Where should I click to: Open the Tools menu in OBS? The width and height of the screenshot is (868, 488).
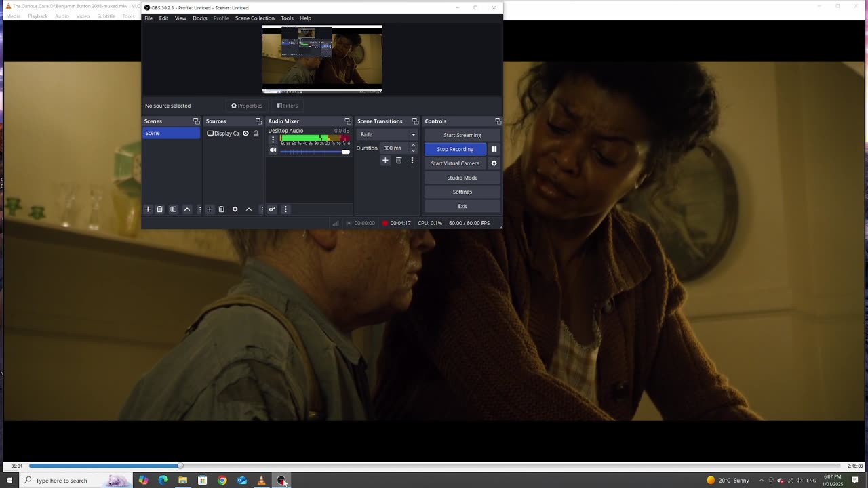tap(287, 18)
